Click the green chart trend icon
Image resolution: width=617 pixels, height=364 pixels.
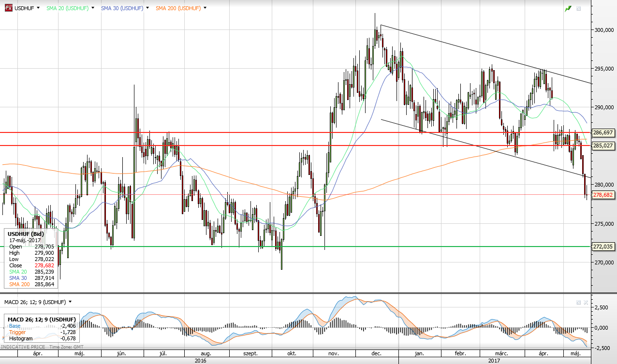568,8
